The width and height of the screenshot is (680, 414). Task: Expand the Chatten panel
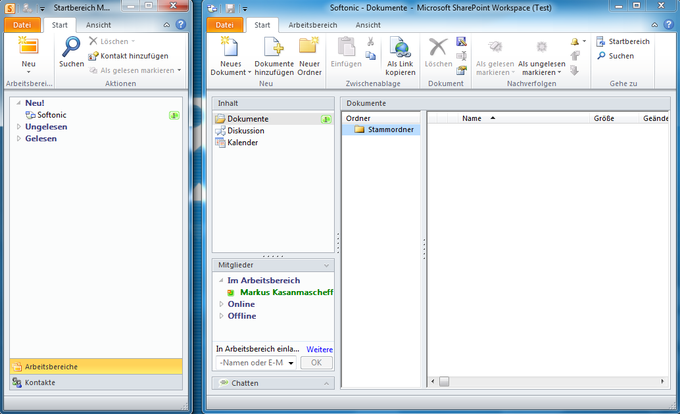[x=326, y=383]
